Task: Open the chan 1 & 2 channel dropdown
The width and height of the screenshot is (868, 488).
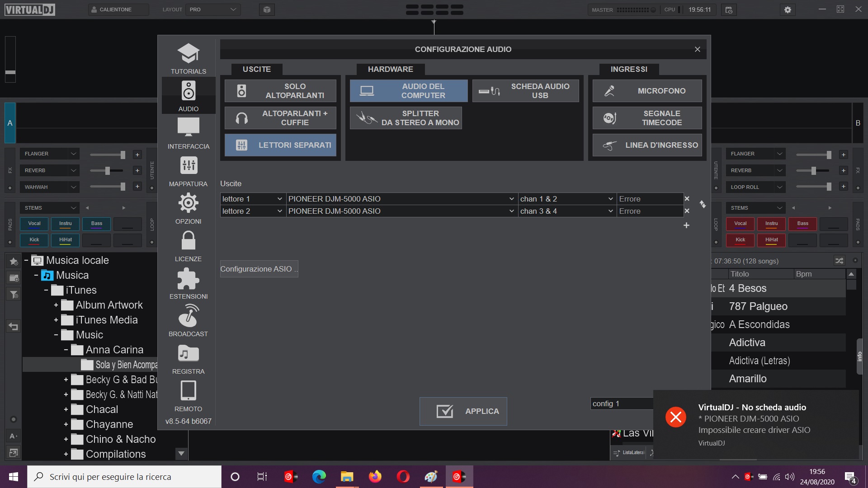Action: tap(566, 199)
